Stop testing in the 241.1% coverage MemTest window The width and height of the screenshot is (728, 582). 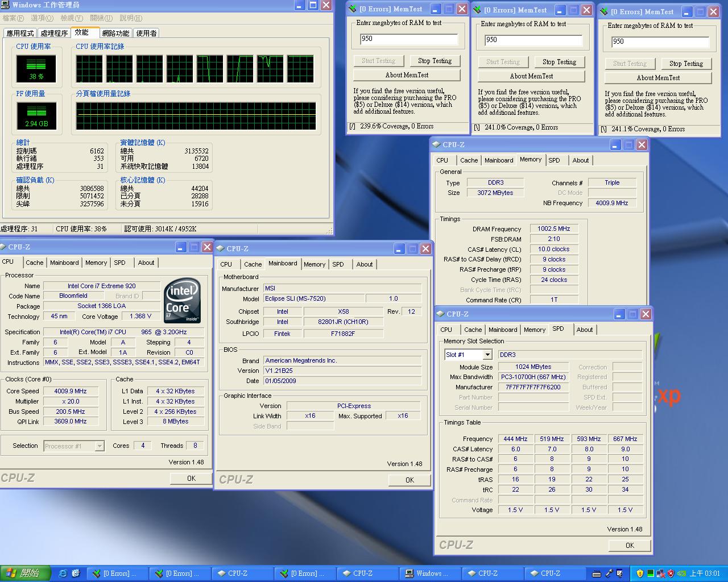point(686,64)
